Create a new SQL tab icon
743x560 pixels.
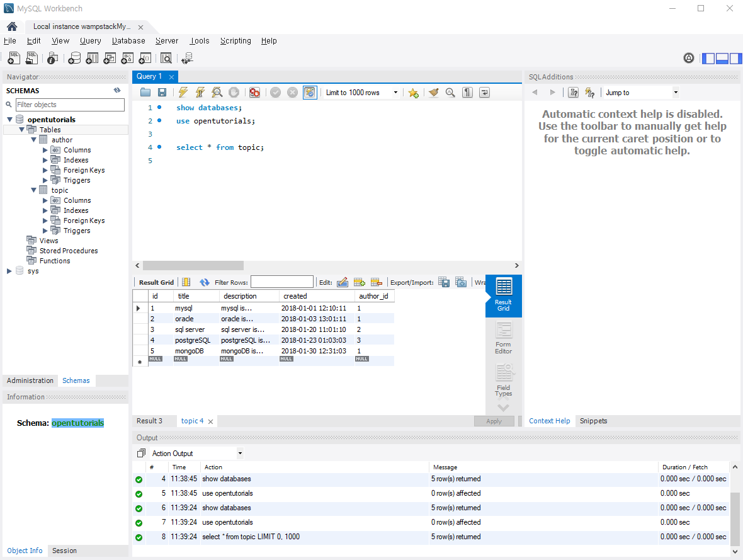click(14, 58)
